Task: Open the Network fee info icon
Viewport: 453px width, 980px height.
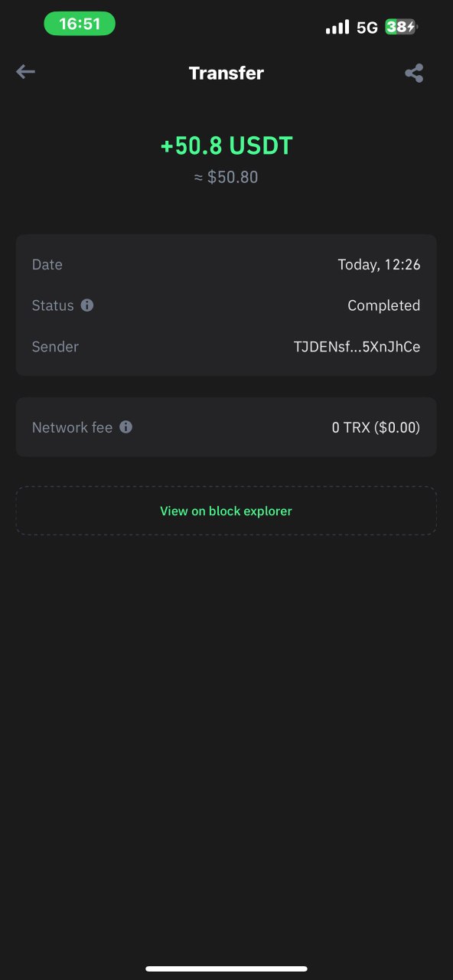Action: tap(125, 427)
